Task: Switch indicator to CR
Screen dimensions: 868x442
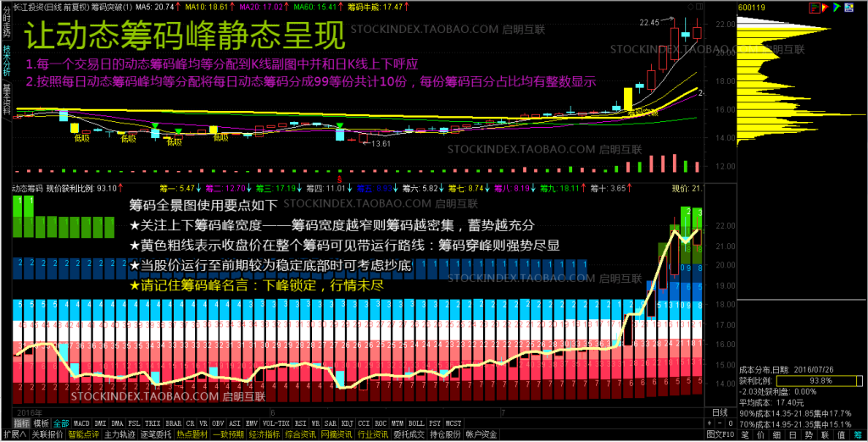Action: coord(191,423)
